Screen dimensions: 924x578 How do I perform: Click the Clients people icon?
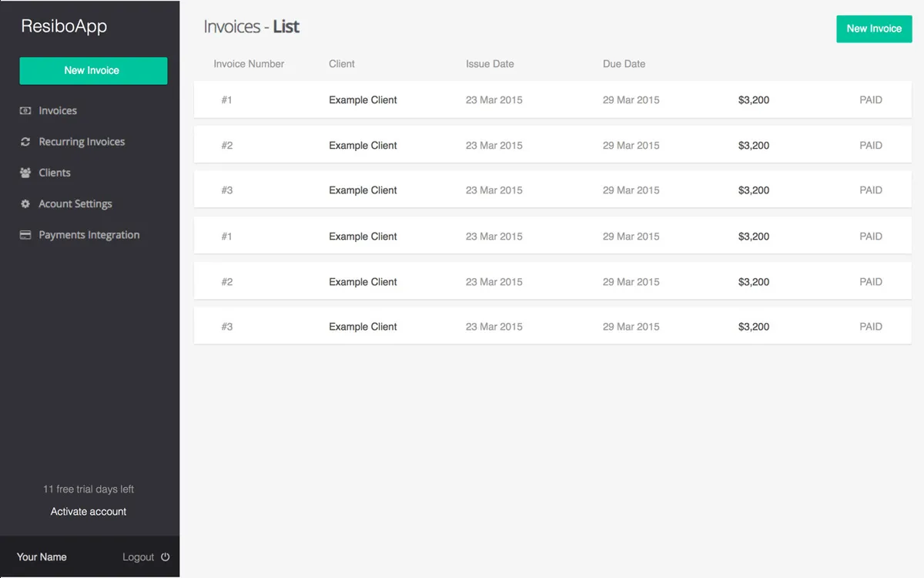pyautogui.click(x=25, y=173)
